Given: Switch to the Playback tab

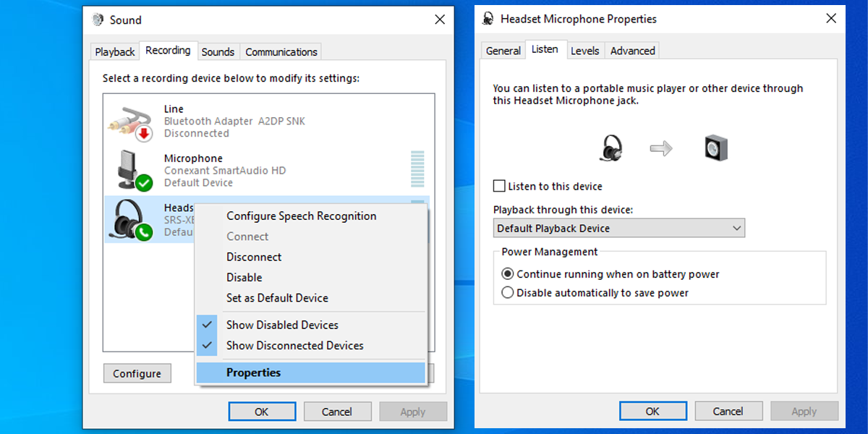Looking at the screenshot, I should pos(114,51).
